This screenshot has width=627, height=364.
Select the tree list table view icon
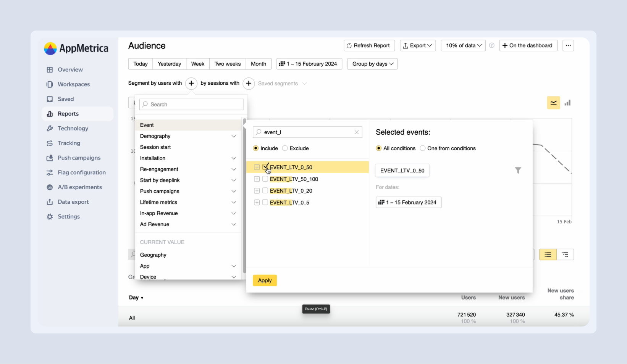coord(565,254)
